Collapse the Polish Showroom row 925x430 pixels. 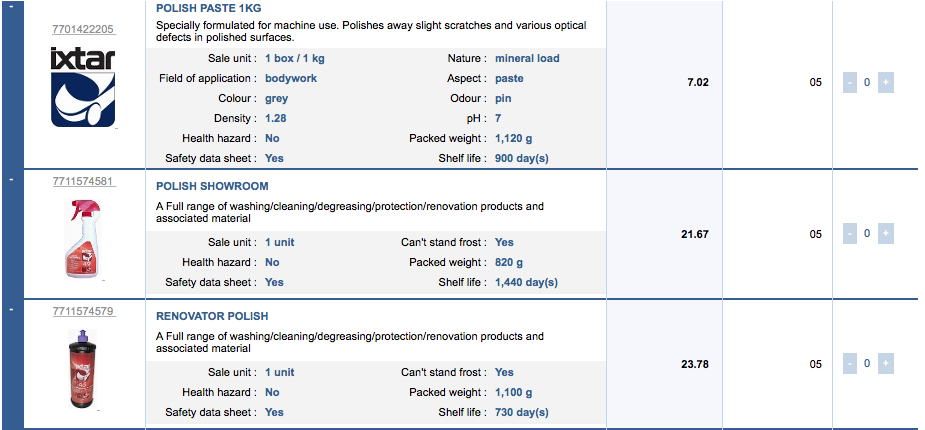pyautogui.click(x=10, y=179)
